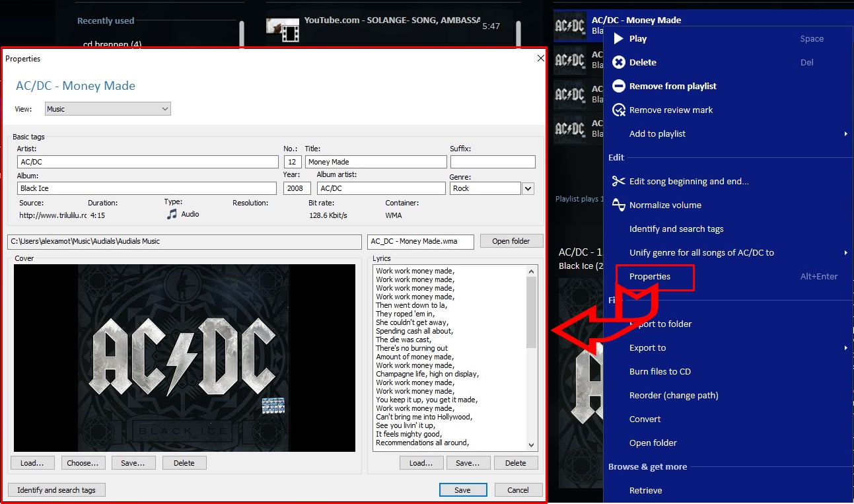The image size is (854, 504).
Task: Click the Play triangle icon in context menu
Action: click(619, 38)
